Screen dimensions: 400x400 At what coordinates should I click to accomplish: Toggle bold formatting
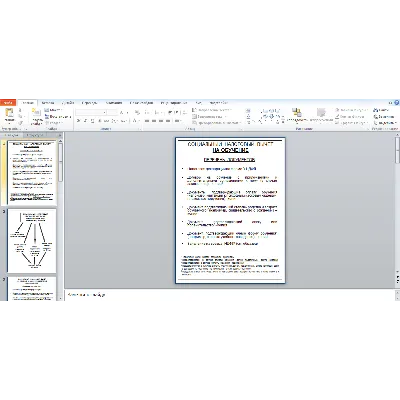pos(78,121)
